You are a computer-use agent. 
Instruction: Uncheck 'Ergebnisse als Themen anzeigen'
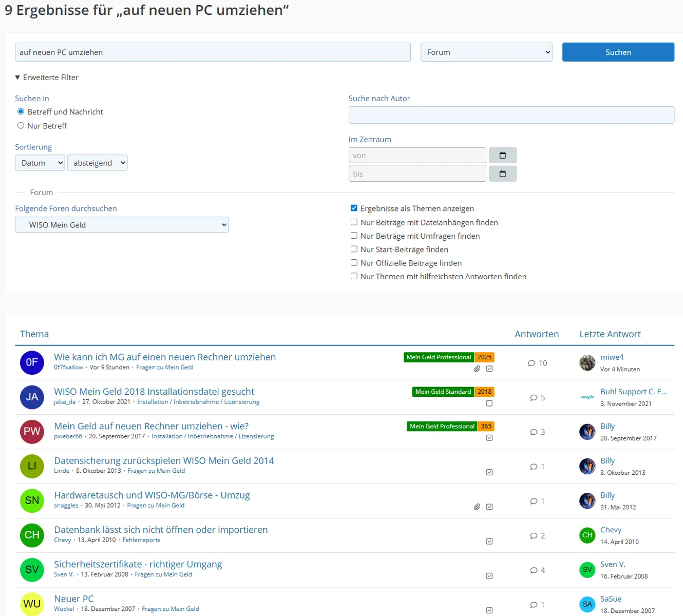point(354,208)
